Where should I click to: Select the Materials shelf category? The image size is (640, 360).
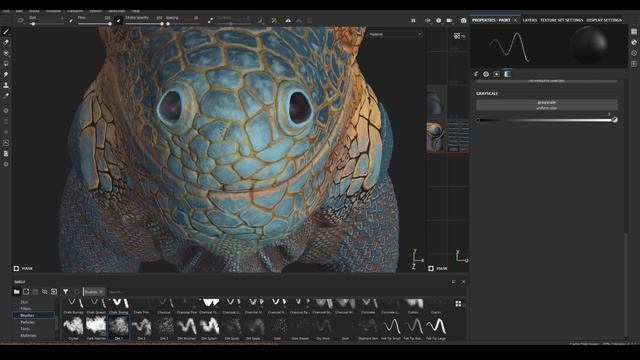pos(28,336)
